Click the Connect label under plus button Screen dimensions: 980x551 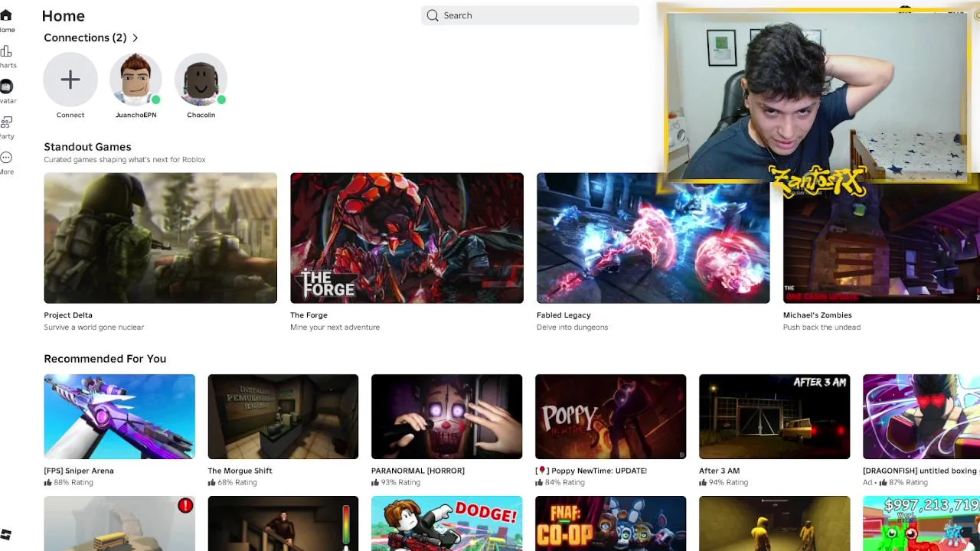(x=70, y=115)
